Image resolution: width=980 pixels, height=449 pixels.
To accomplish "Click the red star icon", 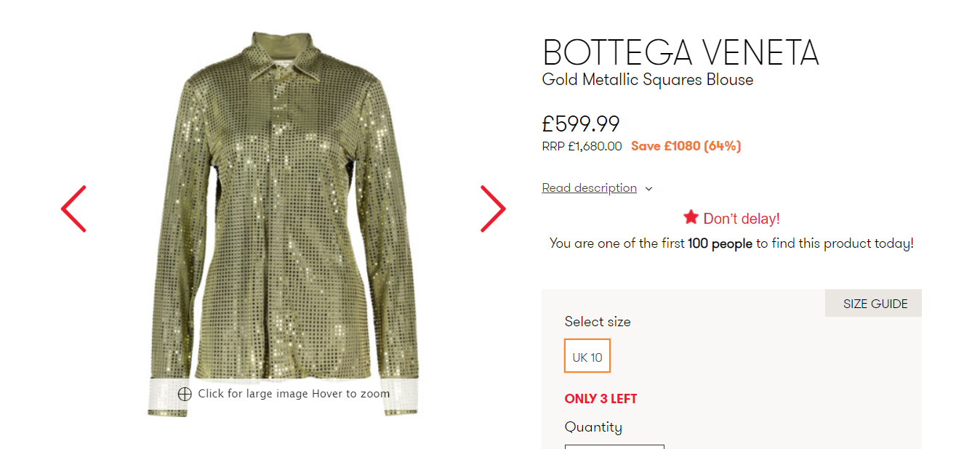I will point(691,217).
